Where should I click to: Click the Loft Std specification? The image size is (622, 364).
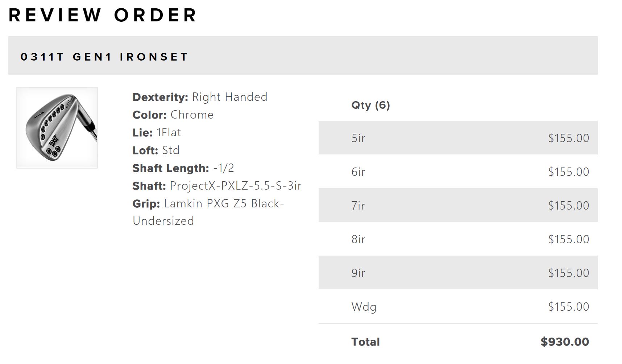[156, 150]
